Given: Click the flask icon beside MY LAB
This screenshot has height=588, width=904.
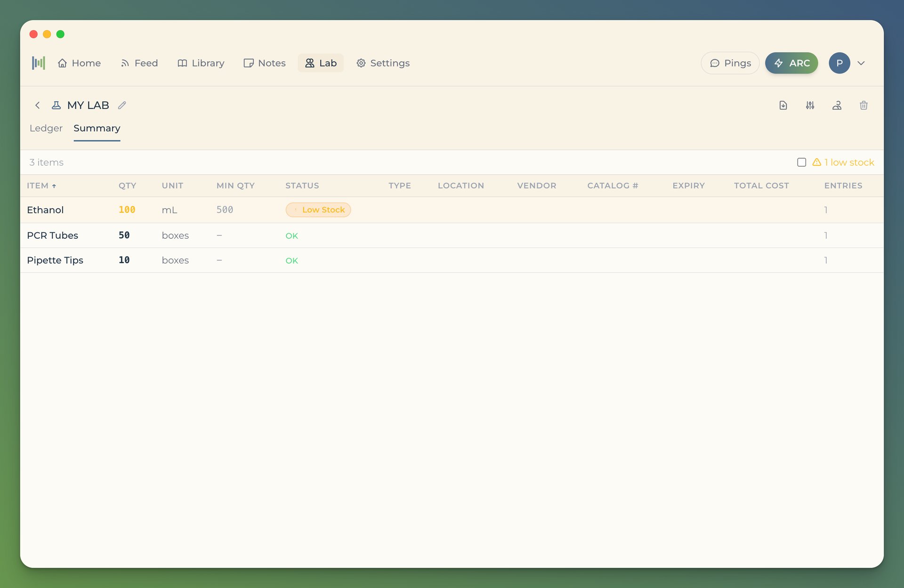Looking at the screenshot, I should point(56,105).
